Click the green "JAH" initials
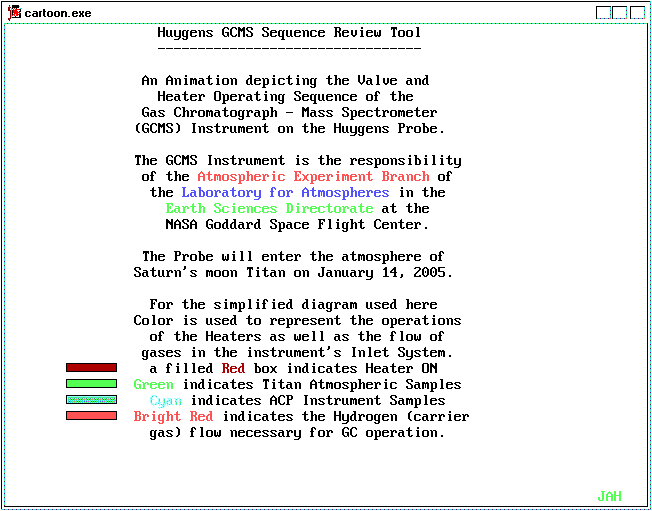The image size is (652, 511). click(x=609, y=496)
